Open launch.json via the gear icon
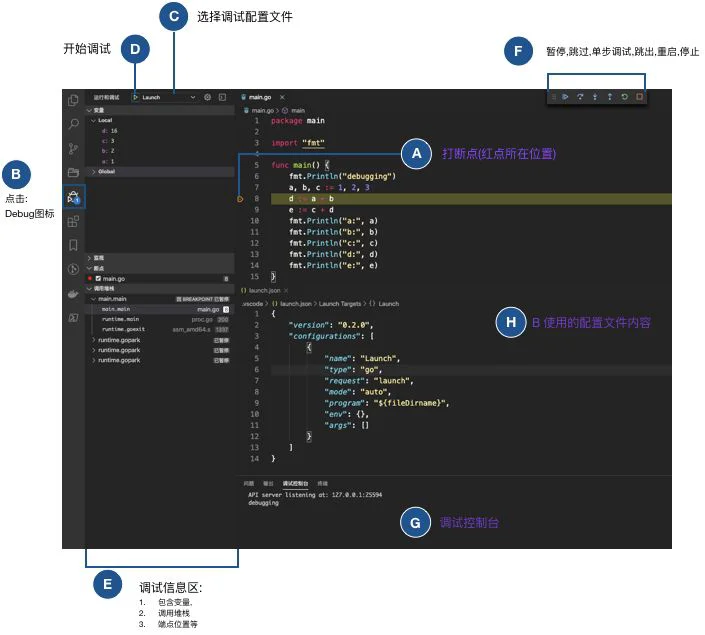705x635 pixels. tap(208, 97)
